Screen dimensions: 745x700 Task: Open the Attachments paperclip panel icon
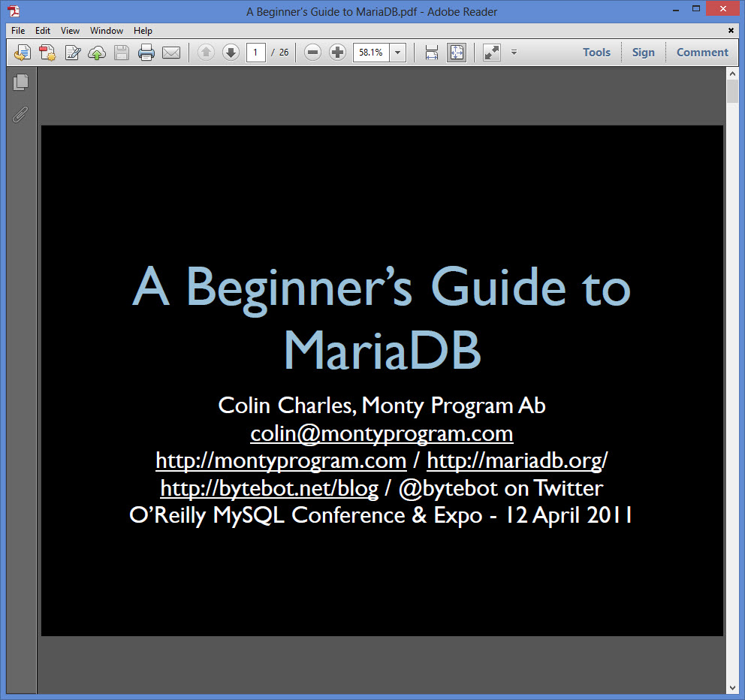[20, 114]
